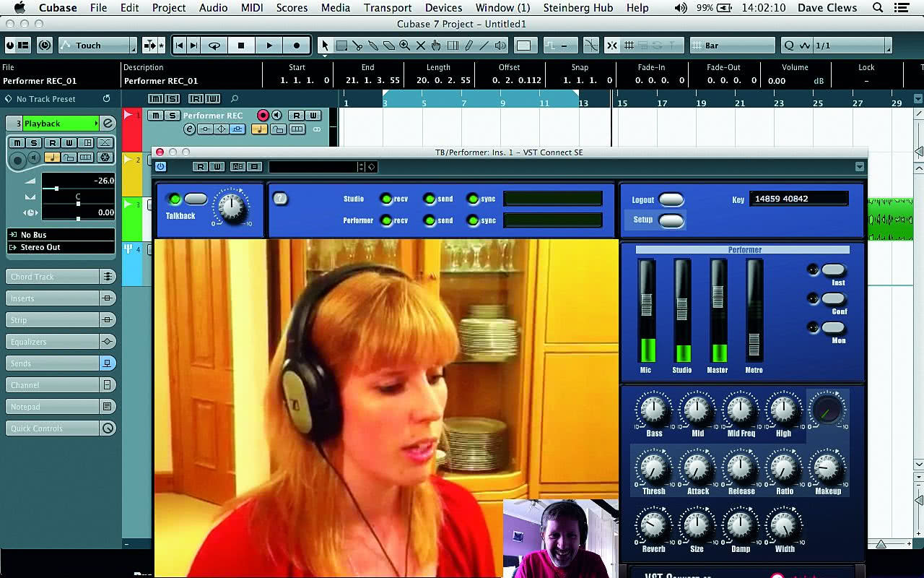Image resolution: width=924 pixels, height=578 pixels.
Task: Click the Reload Track Preset icon
Action: tap(107, 99)
